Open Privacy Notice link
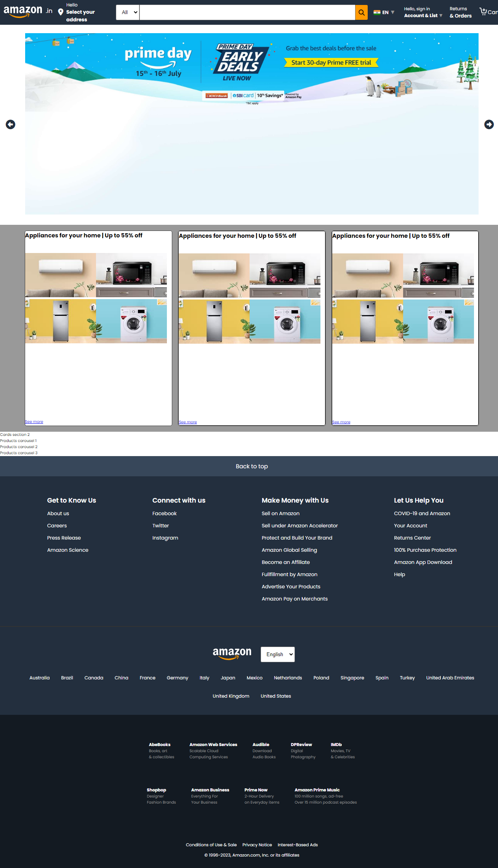The image size is (498, 868). (257, 845)
